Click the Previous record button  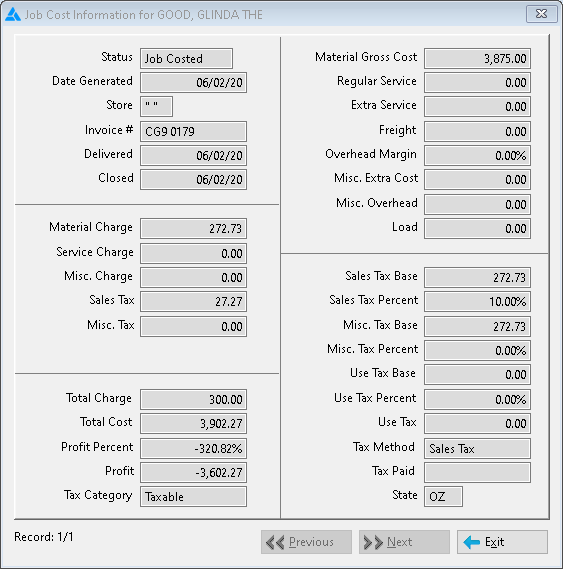[306, 542]
